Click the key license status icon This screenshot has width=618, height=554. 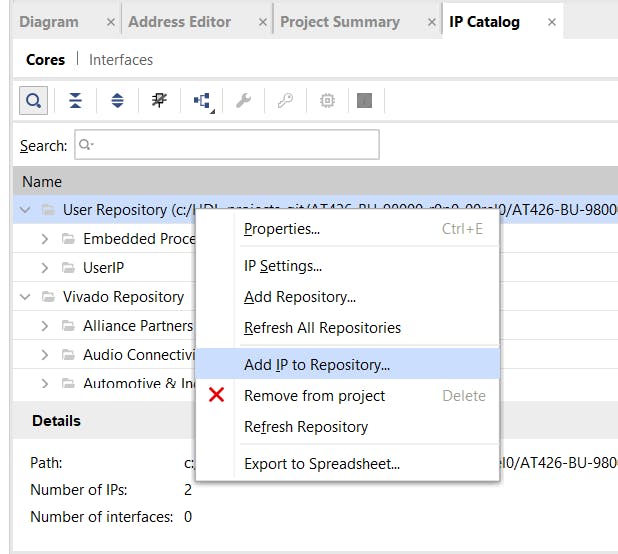pyautogui.click(x=285, y=100)
